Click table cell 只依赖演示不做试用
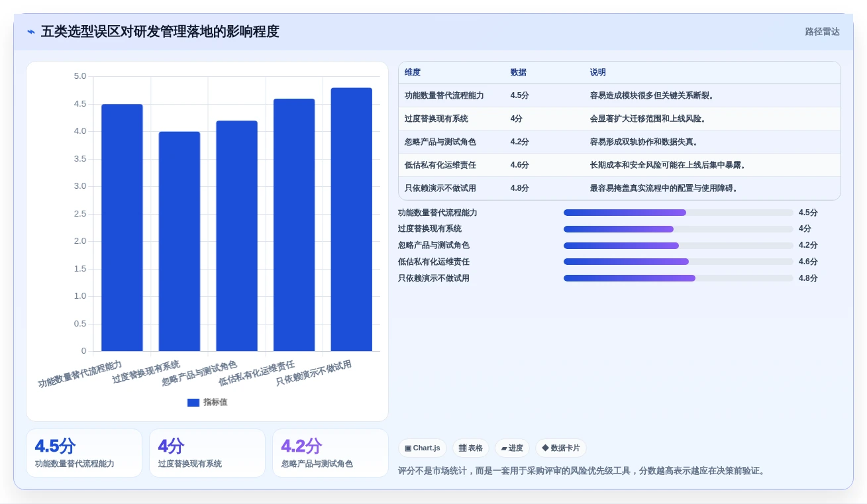867x504 pixels. point(440,188)
